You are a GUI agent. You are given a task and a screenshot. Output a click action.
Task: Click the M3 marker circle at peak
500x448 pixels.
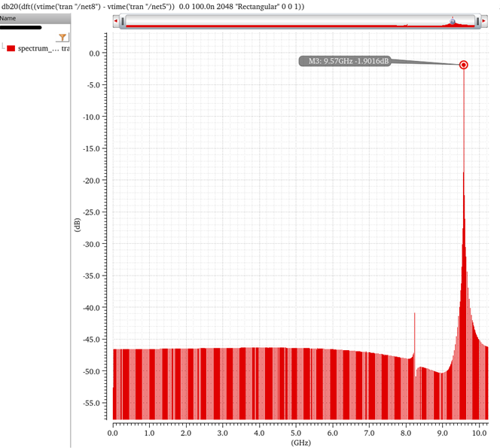(463, 65)
